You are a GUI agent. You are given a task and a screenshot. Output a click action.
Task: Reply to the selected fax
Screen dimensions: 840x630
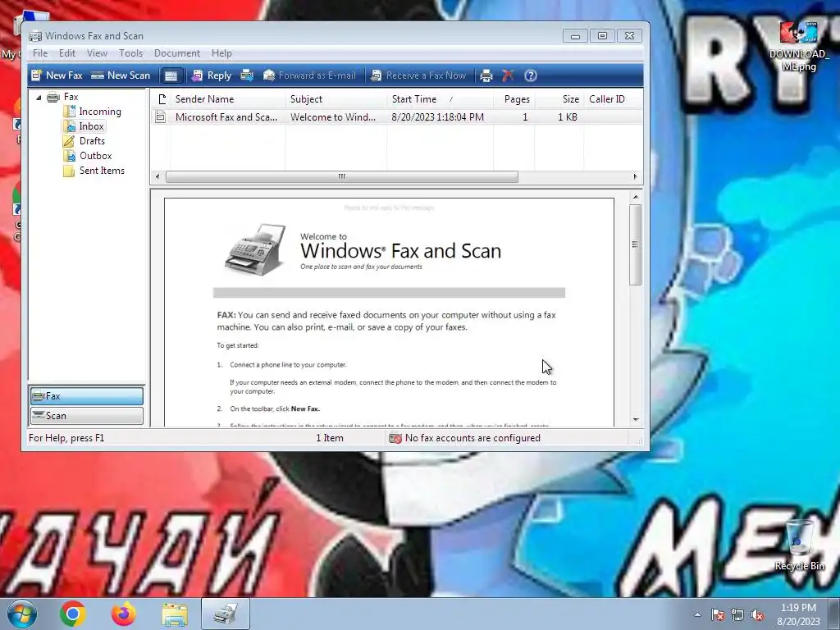point(212,75)
